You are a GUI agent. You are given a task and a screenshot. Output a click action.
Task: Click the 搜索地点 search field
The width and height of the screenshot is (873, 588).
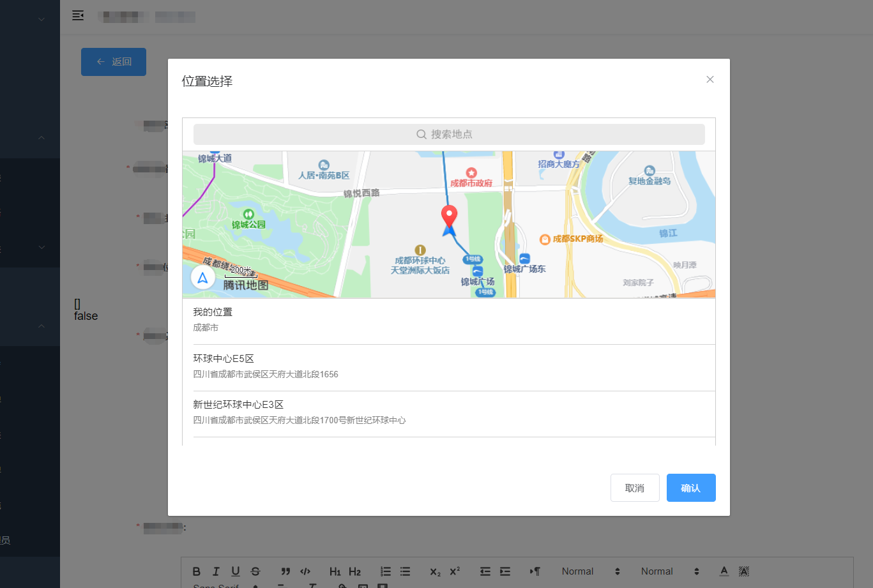coord(449,134)
